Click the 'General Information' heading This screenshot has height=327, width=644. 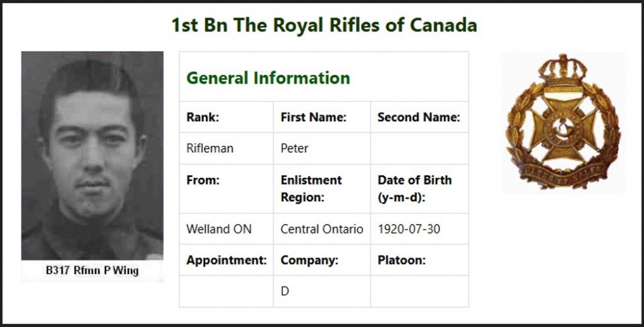[268, 78]
